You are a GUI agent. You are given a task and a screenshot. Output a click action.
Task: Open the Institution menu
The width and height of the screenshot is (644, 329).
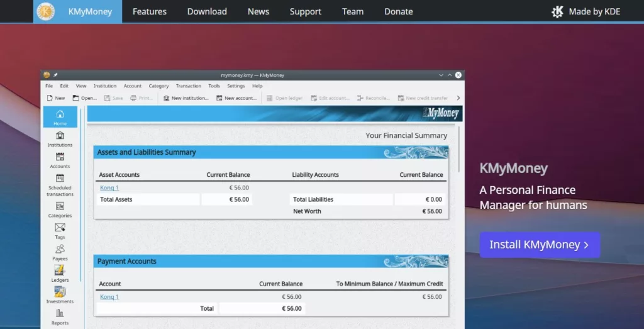coord(105,86)
